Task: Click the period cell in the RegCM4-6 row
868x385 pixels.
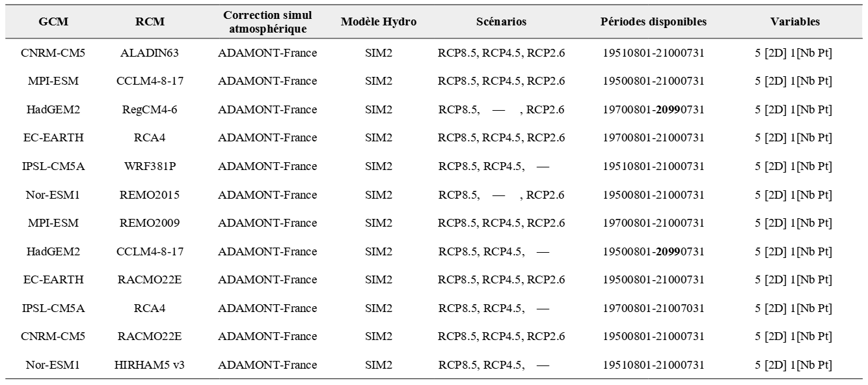Action: [x=653, y=109]
